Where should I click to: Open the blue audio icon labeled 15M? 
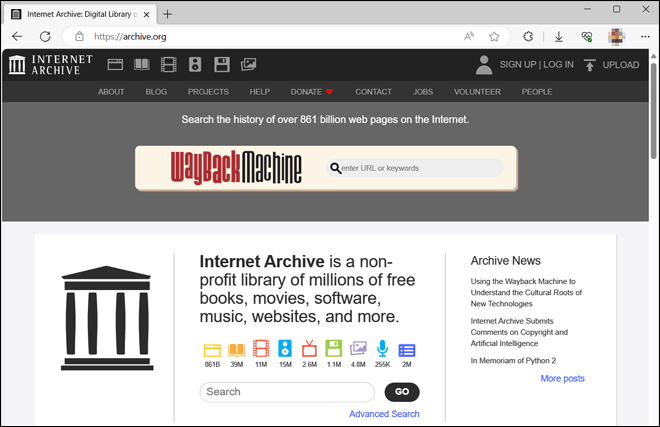(x=285, y=349)
